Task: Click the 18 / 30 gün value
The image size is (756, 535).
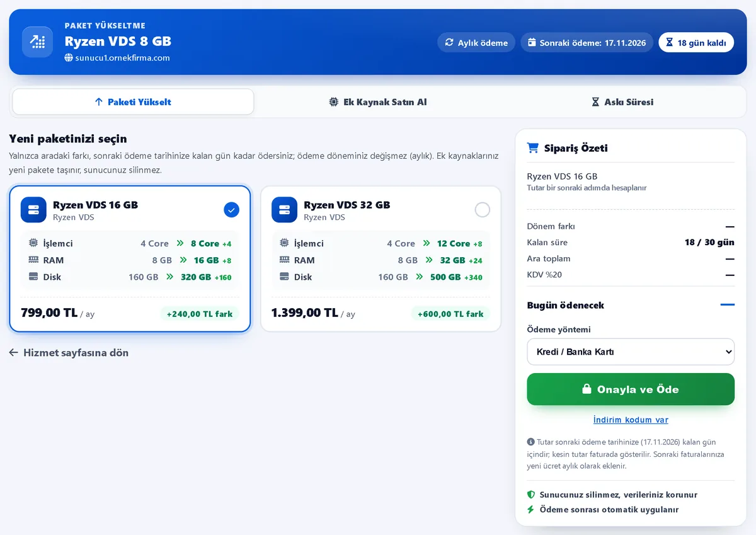Action: click(709, 243)
